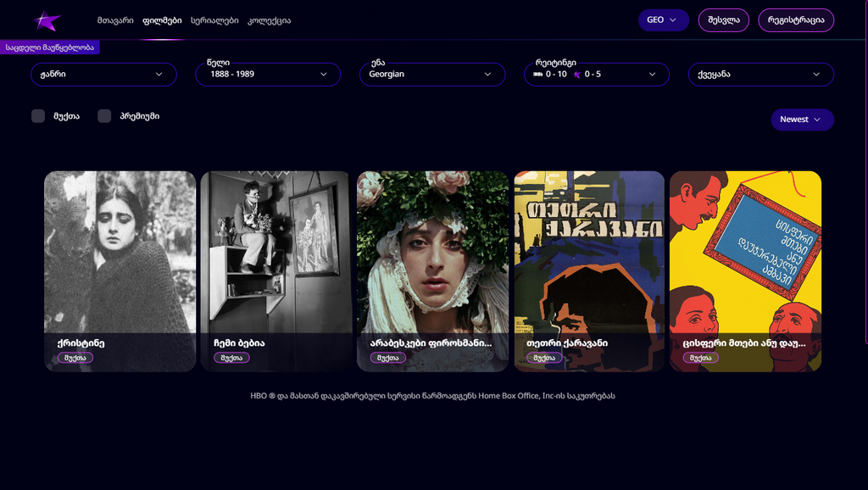Click the შესვლა login button

pyautogui.click(x=724, y=20)
